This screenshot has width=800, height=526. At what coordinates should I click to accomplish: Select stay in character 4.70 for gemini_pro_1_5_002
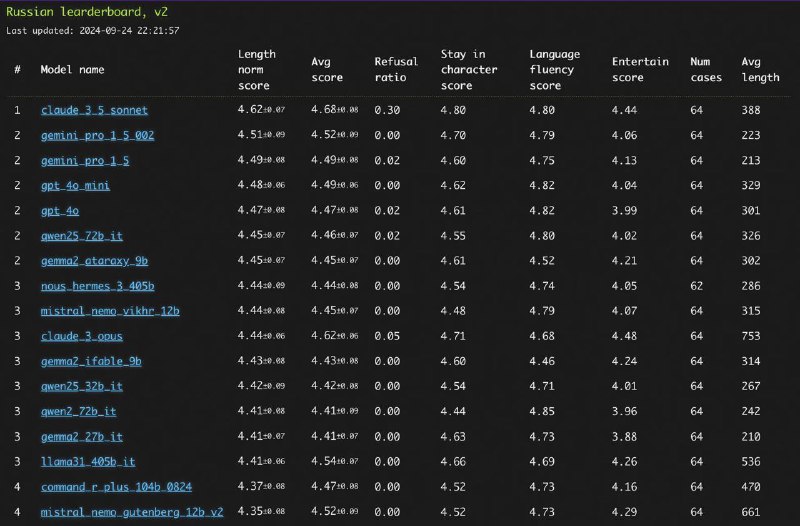[x=453, y=135]
